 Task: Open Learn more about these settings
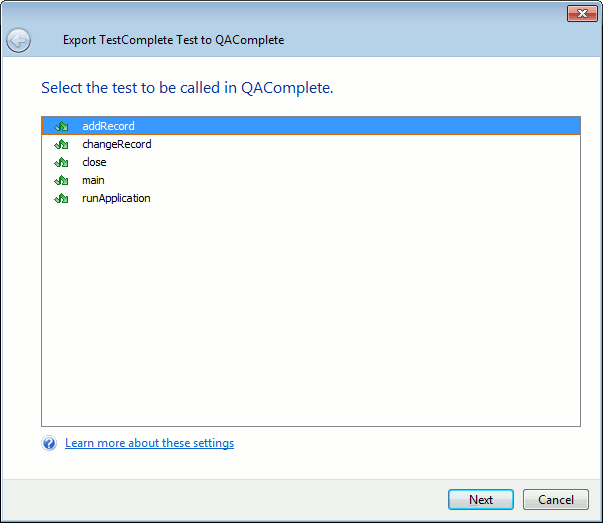click(x=149, y=443)
